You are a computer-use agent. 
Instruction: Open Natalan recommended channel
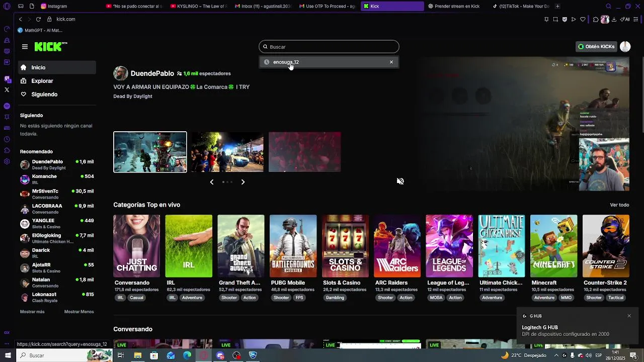57,283
